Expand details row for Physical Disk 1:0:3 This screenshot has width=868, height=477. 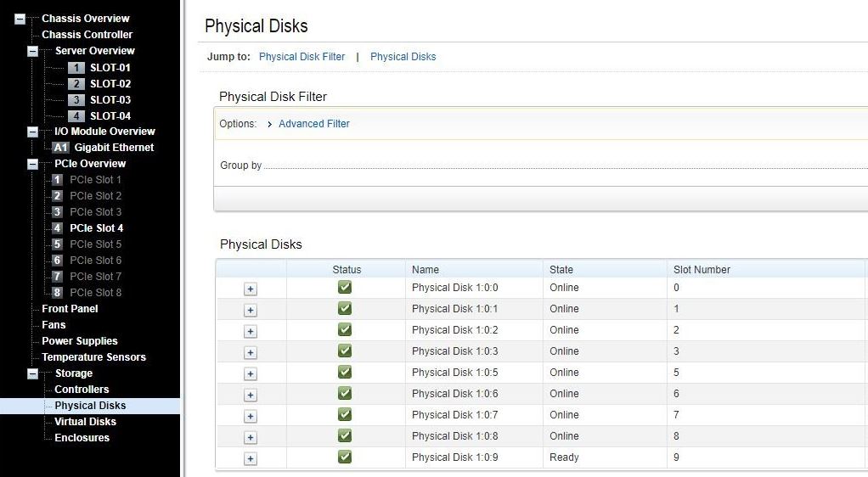pos(251,352)
